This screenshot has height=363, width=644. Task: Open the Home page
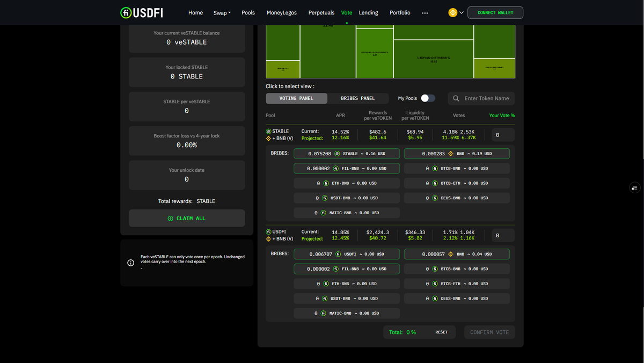point(196,12)
